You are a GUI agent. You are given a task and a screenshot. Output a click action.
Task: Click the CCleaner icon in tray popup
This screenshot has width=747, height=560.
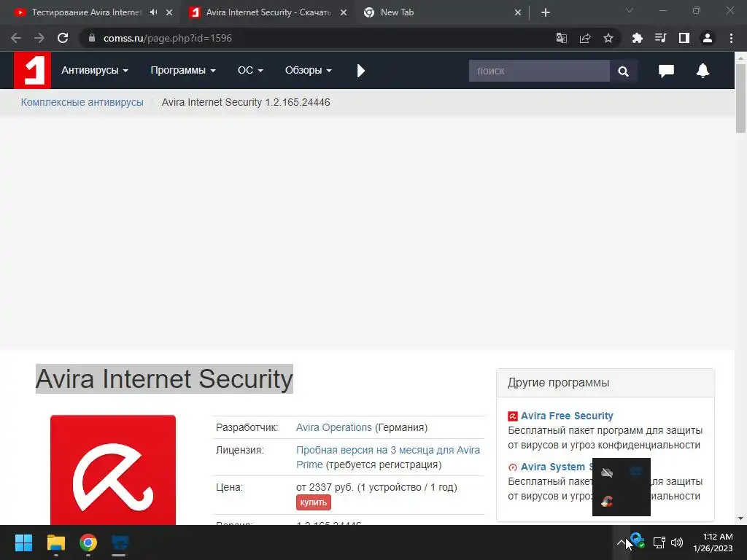607,501
